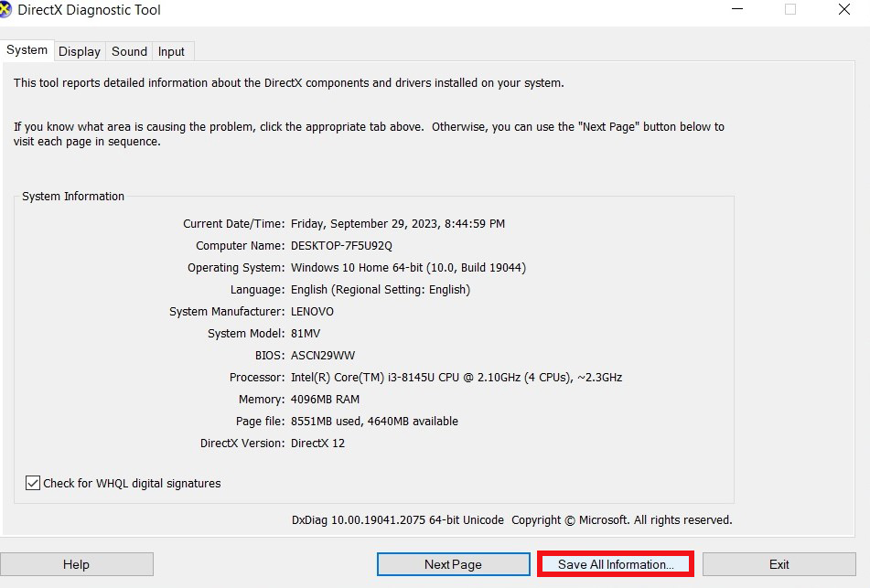Screen dimensions: 870x588
Task: Click the processor value Intel(R) Core(TM) i3-8145U
Action: (456, 377)
